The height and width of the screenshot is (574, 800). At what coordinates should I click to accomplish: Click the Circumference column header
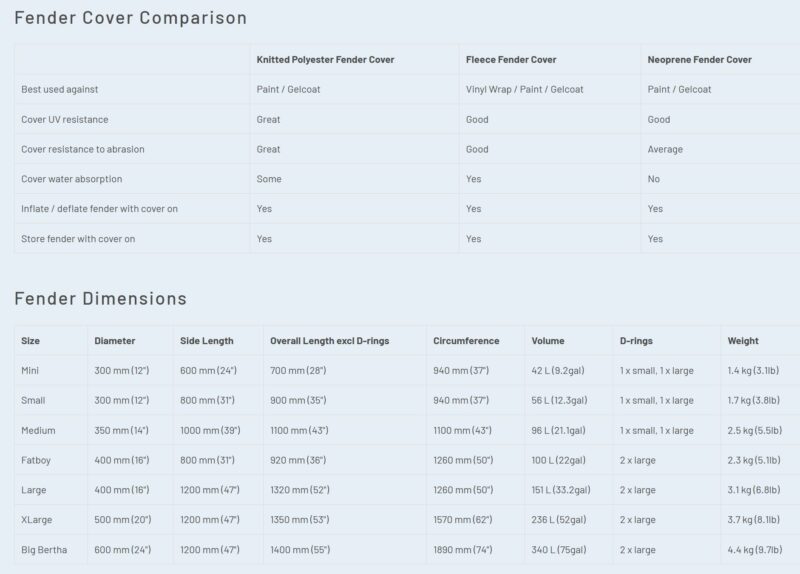pyautogui.click(x=466, y=341)
